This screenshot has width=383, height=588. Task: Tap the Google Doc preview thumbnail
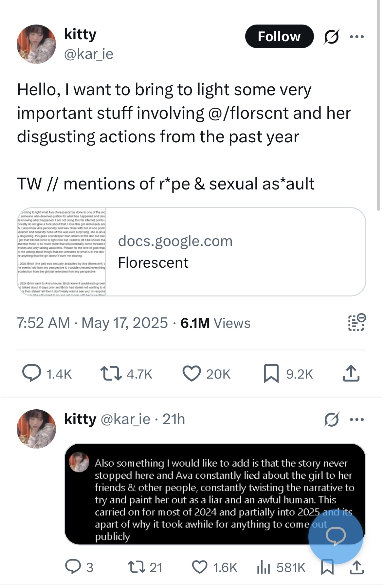pos(62,252)
